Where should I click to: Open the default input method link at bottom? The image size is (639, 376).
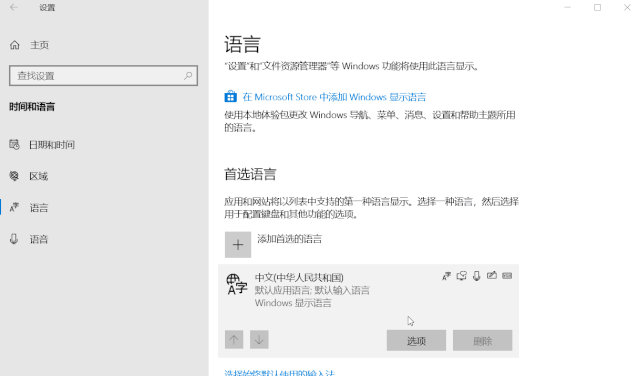coord(280,373)
